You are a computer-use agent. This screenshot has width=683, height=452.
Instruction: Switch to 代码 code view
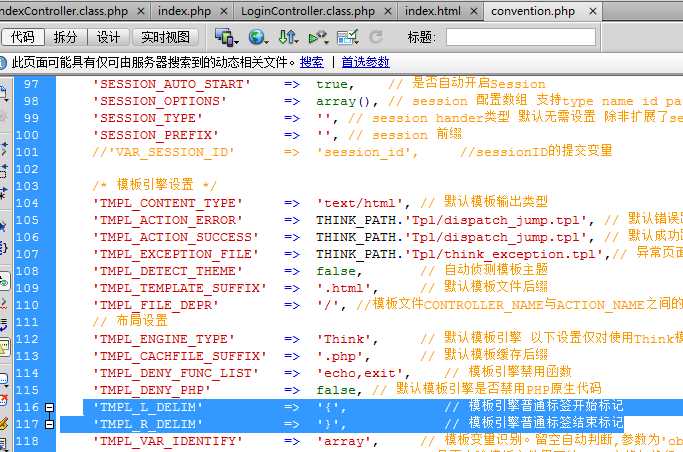click(23, 37)
